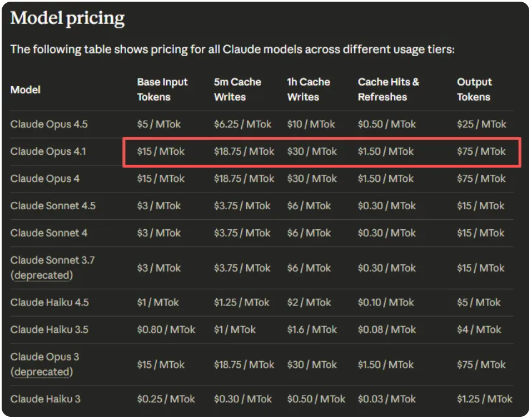The image size is (532, 419).
Task: Select the "Base Input Tokens" column header
Action: [x=162, y=90]
